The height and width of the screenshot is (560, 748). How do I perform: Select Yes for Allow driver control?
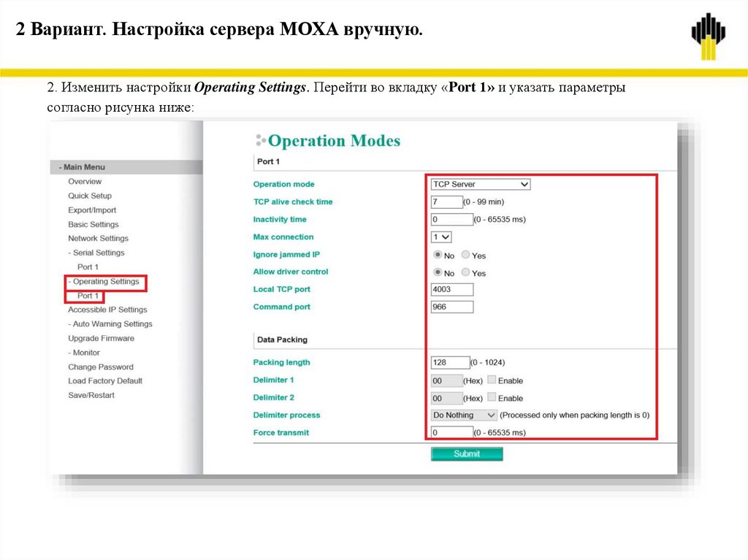[x=465, y=272]
